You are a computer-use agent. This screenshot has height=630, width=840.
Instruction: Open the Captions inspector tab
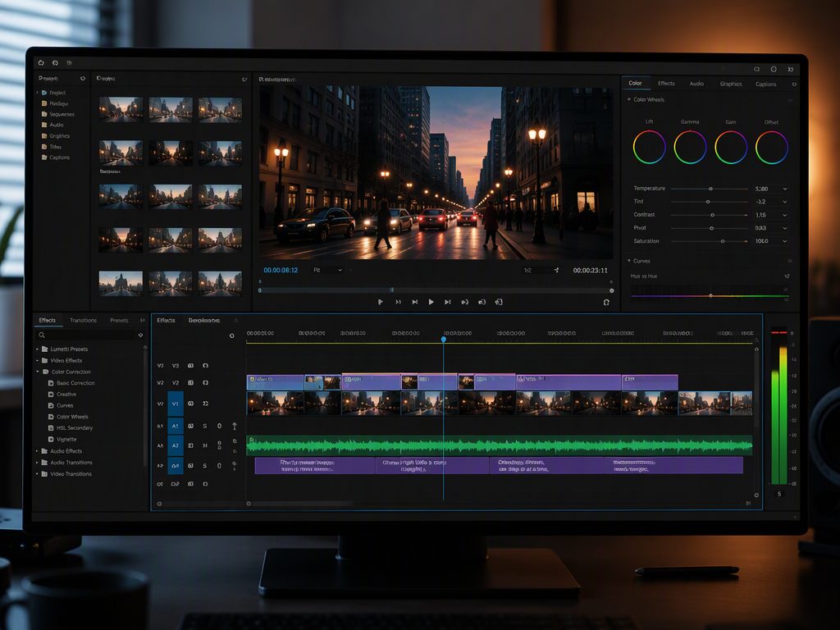pos(765,84)
